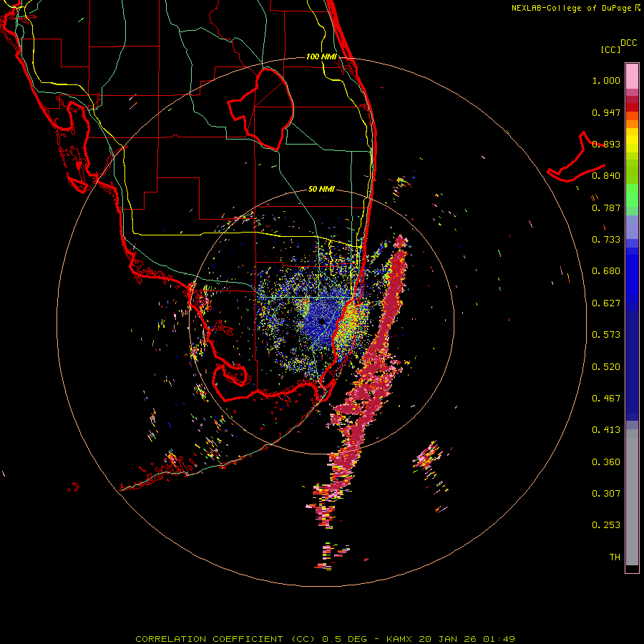This screenshot has height=644, width=644.
Task: Click the black radar site dot at center
Action: 322,321
